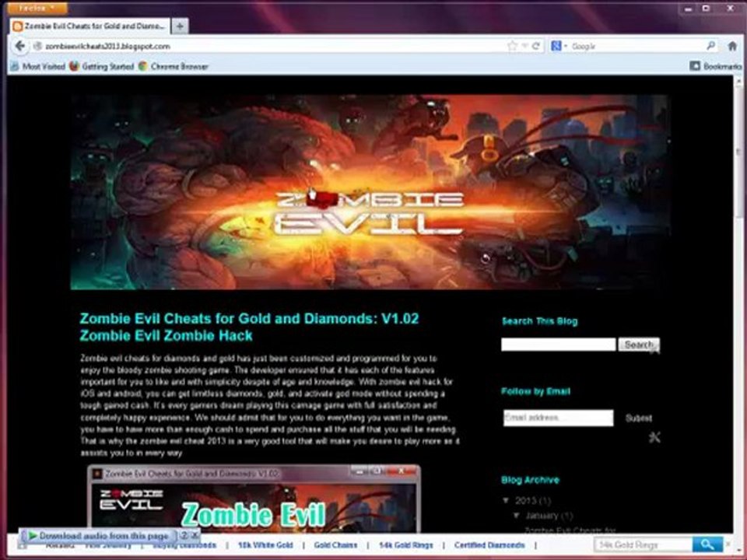Go back with the browser back arrow
Image resolution: width=747 pixels, height=560 pixels.
(x=19, y=46)
